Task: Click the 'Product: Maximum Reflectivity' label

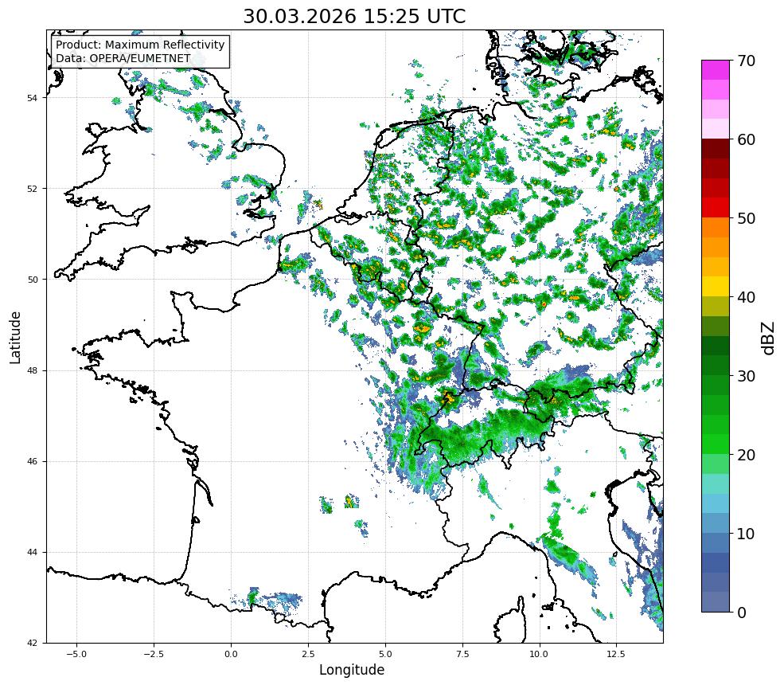Action: click(140, 45)
